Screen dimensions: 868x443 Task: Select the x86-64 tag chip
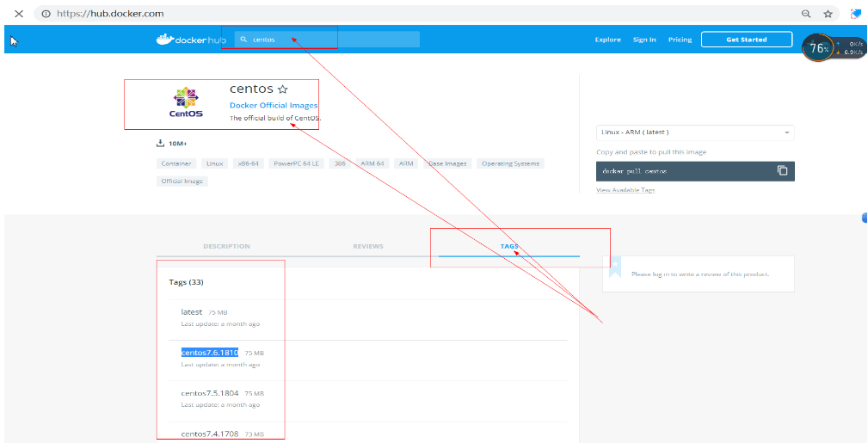249,164
